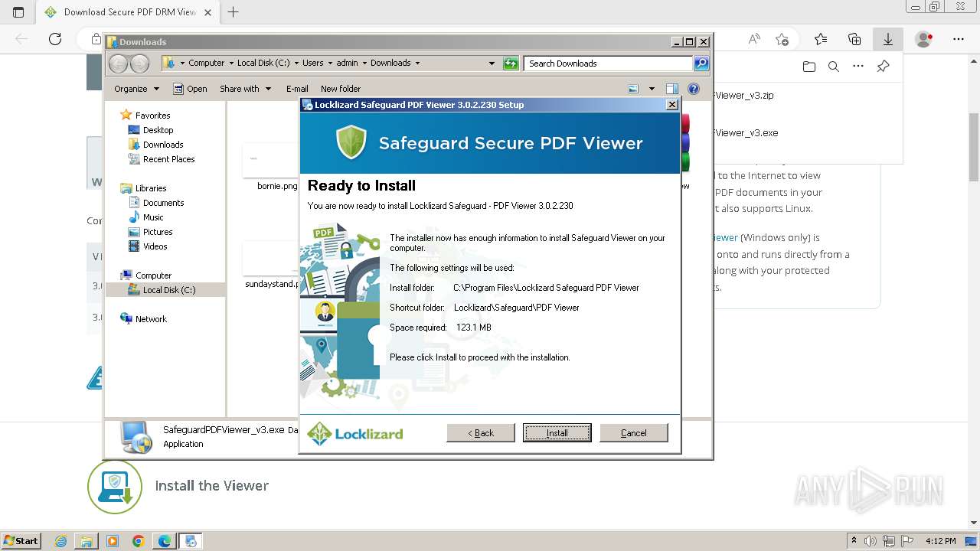Screen dimensions: 980x551
Task: Search downloads in the Edge panel
Action: (834, 67)
